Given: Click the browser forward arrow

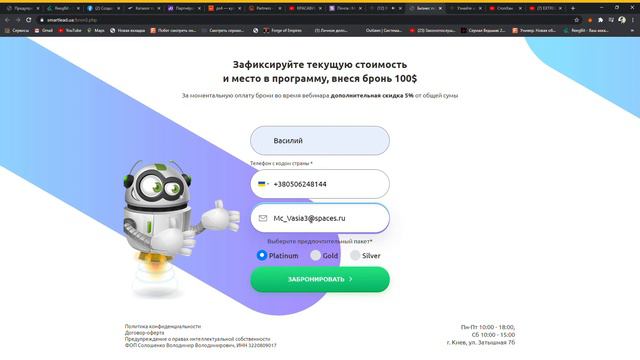Looking at the screenshot, I should coord(18,20).
